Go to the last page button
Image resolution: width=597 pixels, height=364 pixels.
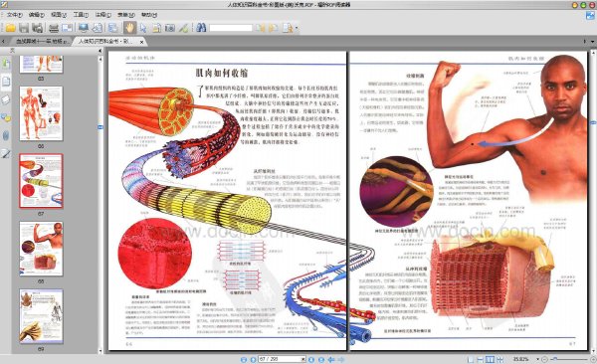coord(321,359)
